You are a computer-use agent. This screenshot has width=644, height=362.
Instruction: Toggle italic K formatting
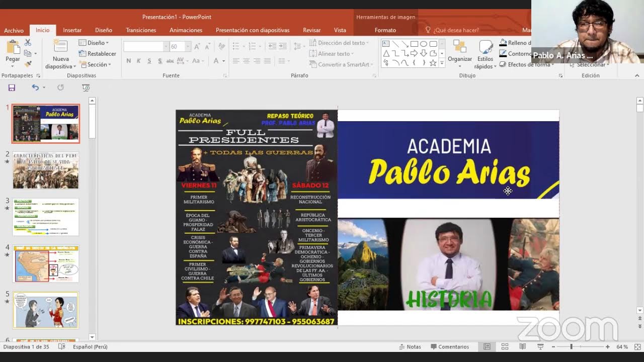(139, 61)
